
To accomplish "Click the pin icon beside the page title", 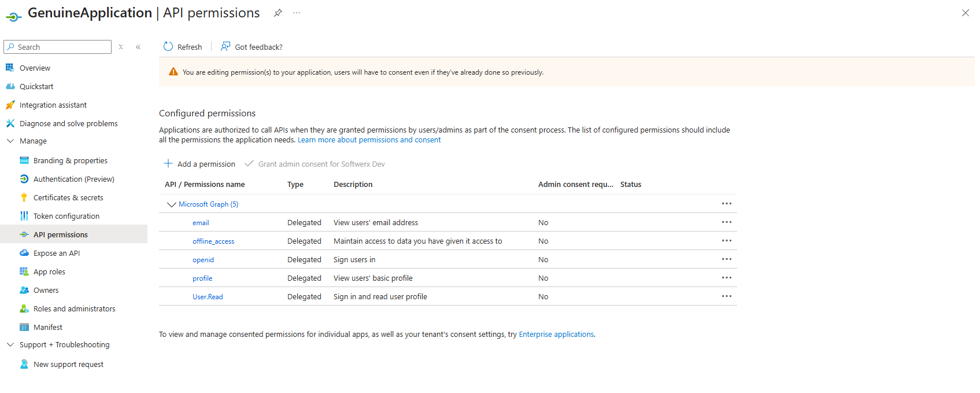I will coord(278,13).
